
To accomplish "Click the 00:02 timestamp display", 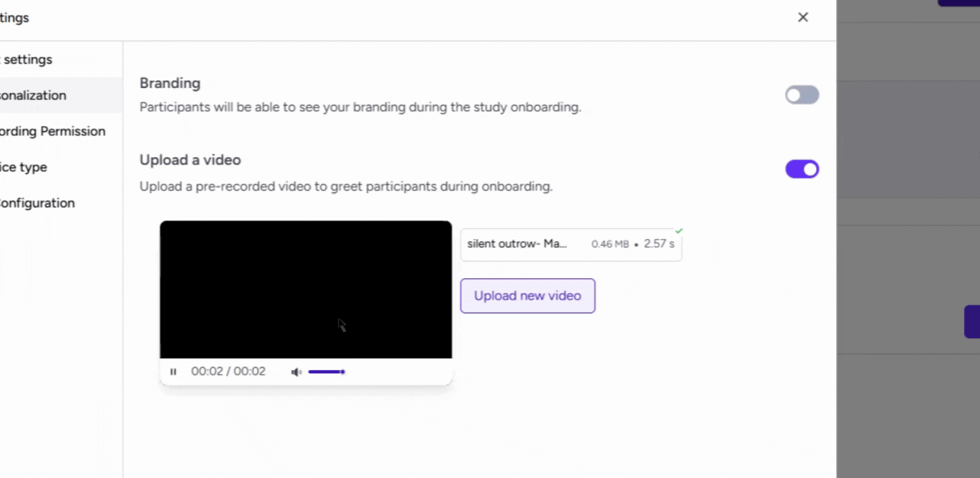I will [x=228, y=372].
